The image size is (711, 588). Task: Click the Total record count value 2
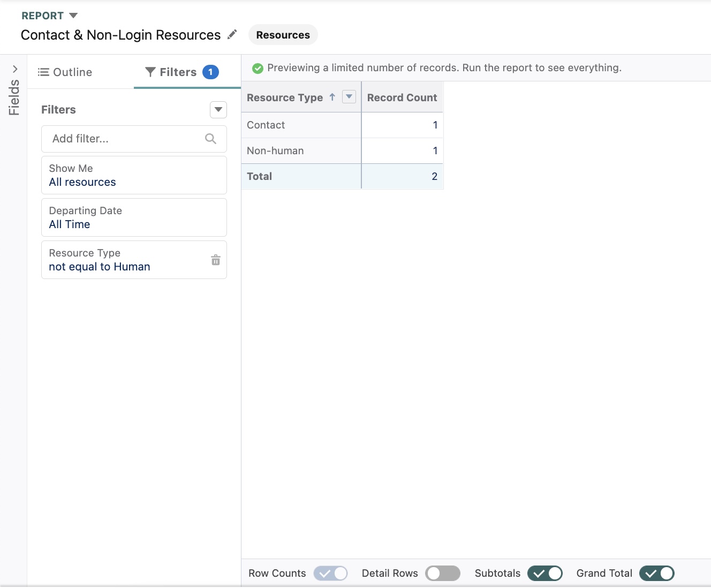pos(434,176)
